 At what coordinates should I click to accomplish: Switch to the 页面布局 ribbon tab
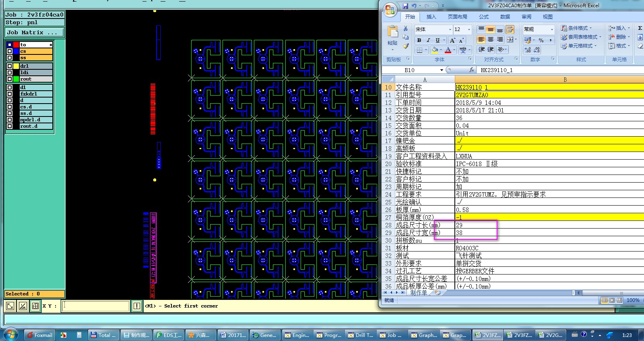pyautogui.click(x=458, y=17)
